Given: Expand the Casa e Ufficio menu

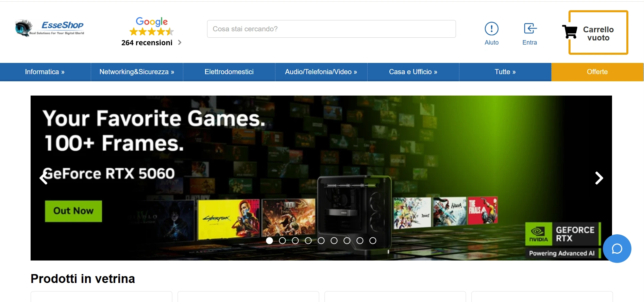Looking at the screenshot, I should [413, 72].
